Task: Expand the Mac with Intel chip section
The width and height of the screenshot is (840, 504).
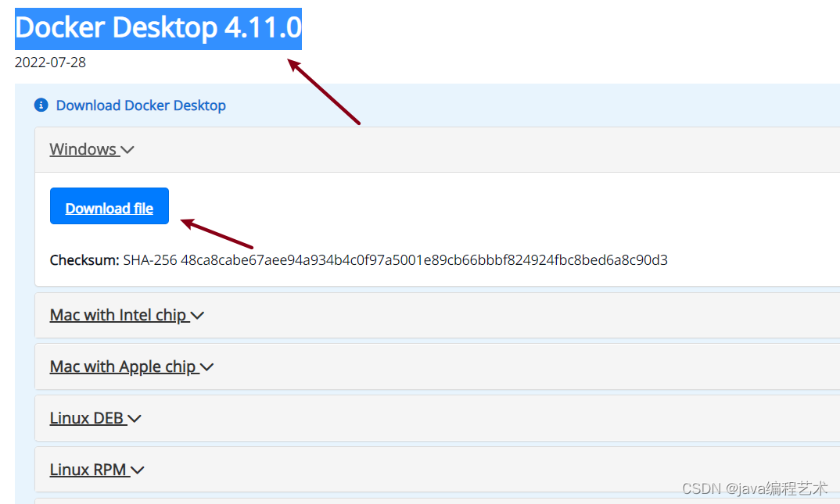Action: coord(127,315)
